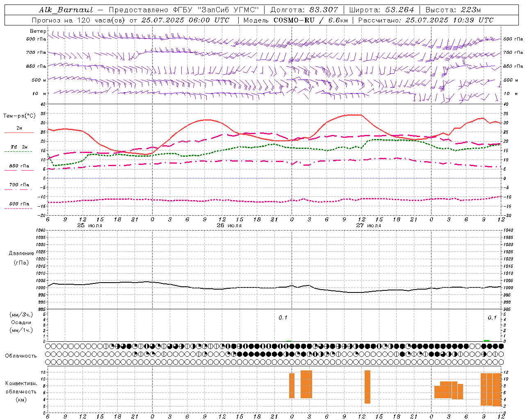
Task: Click the green precipitation bar in the Осадки panel
Action: coord(486,340)
